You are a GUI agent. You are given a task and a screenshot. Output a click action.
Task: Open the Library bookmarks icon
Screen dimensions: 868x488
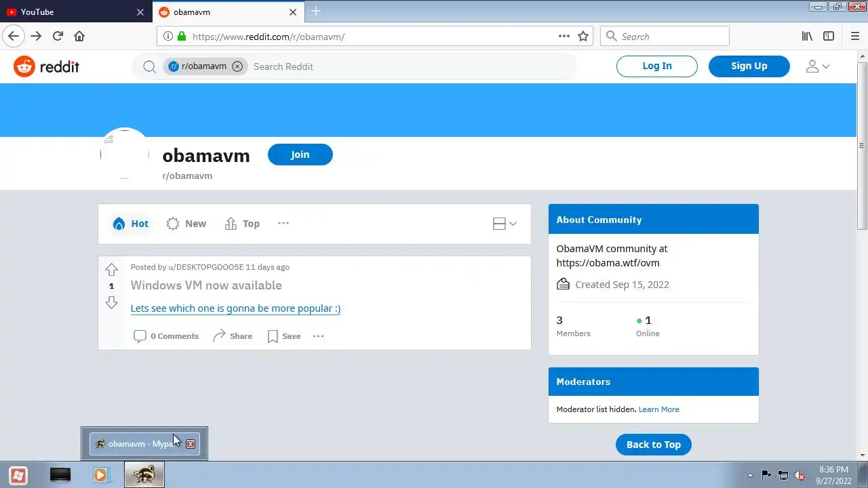[x=807, y=37]
